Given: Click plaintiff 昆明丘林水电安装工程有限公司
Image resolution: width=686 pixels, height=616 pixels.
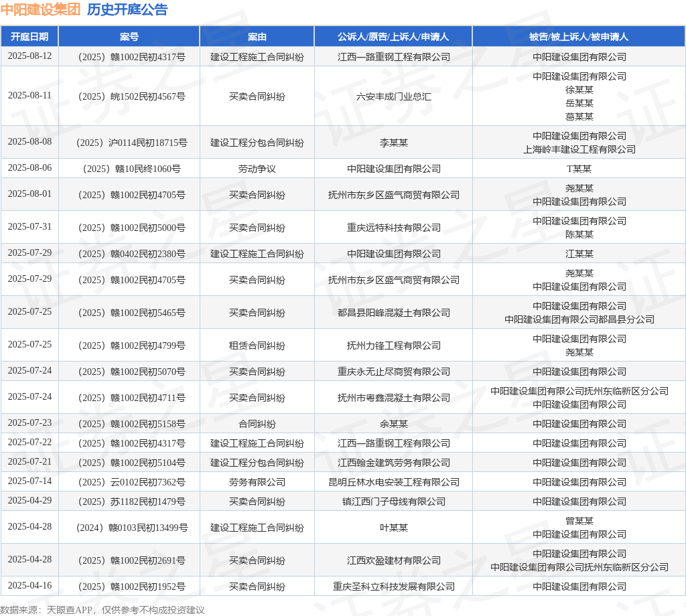Looking at the screenshot, I should (393, 482).
